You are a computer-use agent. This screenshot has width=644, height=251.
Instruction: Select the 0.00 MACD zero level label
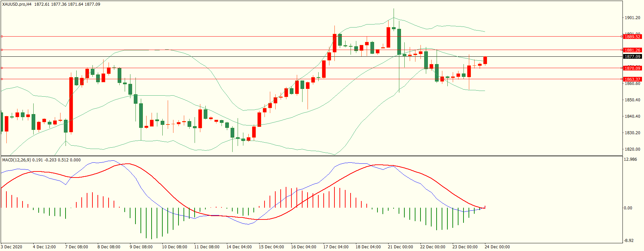click(628, 208)
